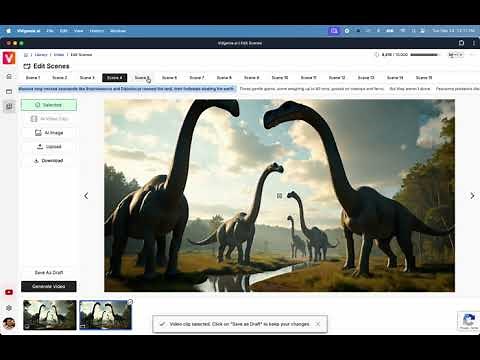
Task: Click the credits usage progress bar
Action: point(425,55)
